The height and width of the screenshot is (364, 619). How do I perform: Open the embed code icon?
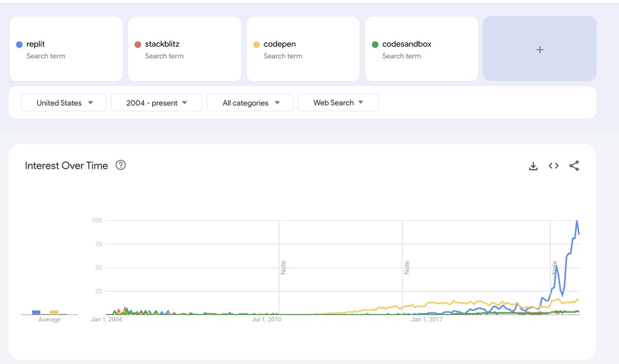coord(553,166)
